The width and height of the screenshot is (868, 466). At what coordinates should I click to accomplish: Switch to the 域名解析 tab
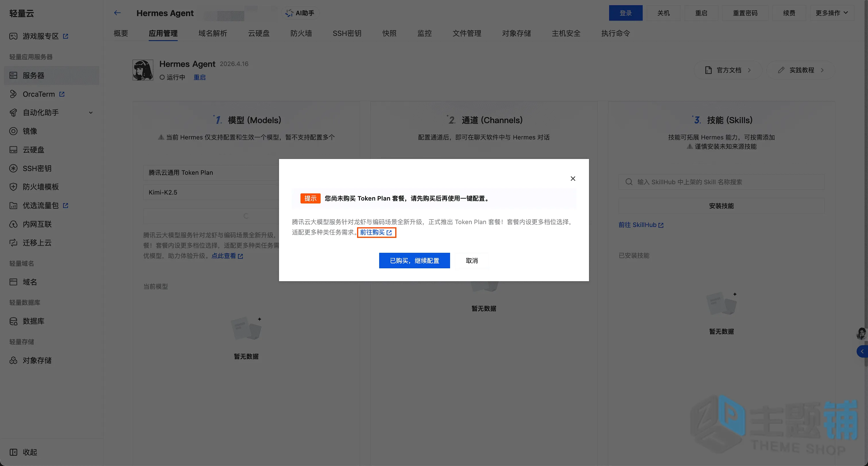[213, 33]
